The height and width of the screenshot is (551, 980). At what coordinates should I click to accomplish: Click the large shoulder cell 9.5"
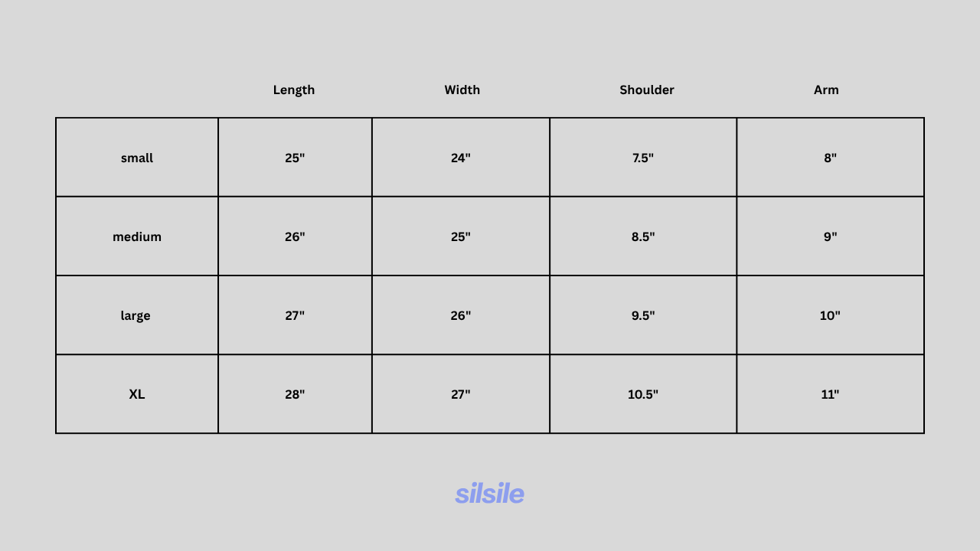pyautogui.click(x=643, y=315)
